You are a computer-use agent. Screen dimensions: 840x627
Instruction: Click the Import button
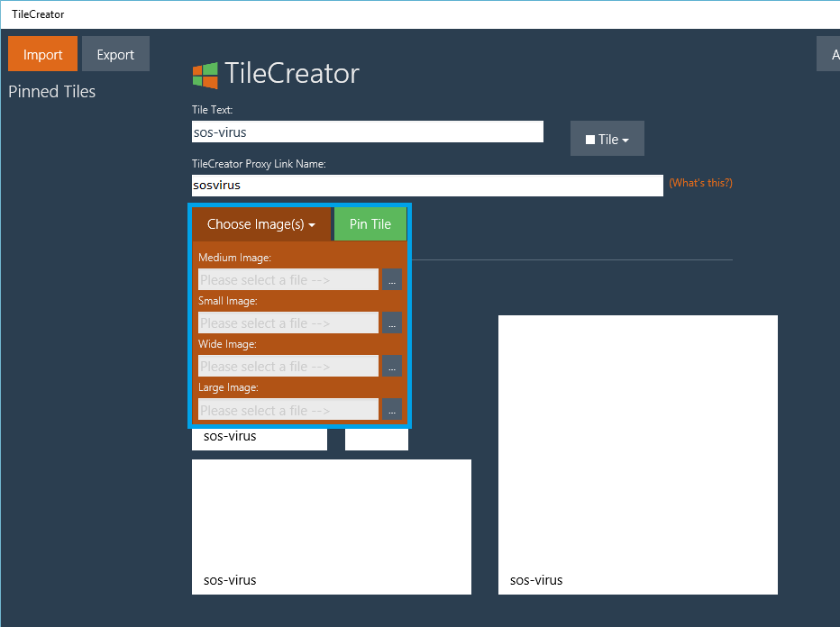click(42, 54)
